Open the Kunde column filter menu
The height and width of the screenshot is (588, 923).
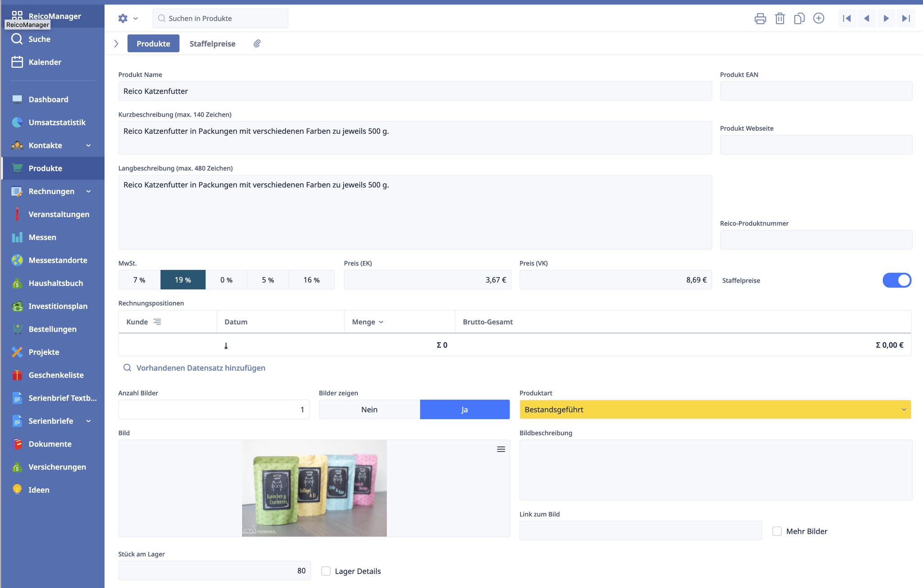(x=157, y=322)
